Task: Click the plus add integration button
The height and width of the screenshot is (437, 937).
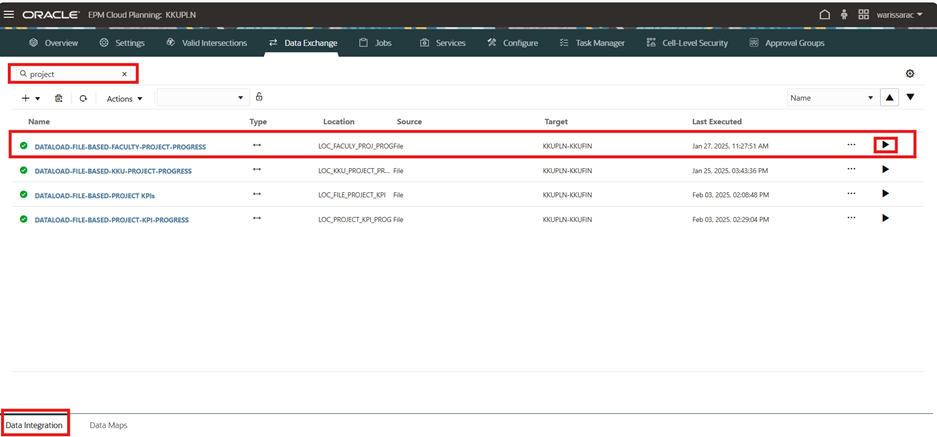Action: [26, 99]
